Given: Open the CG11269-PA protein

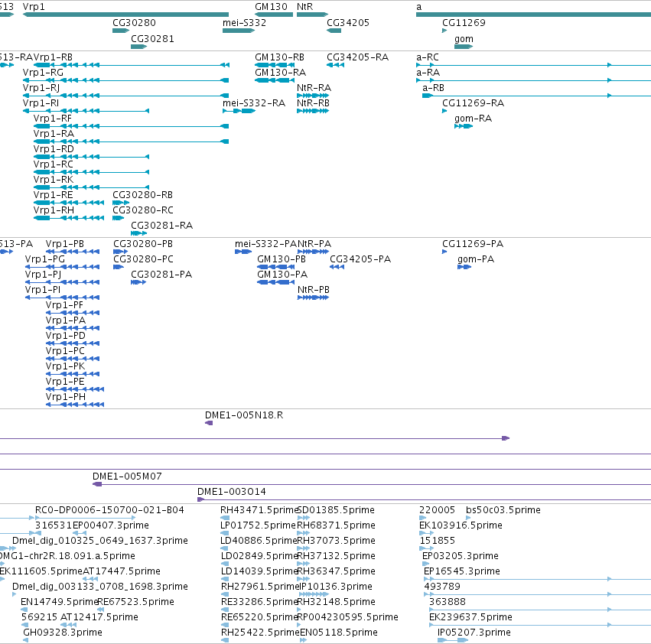Looking at the screenshot, I should click(x=444, y=252).
